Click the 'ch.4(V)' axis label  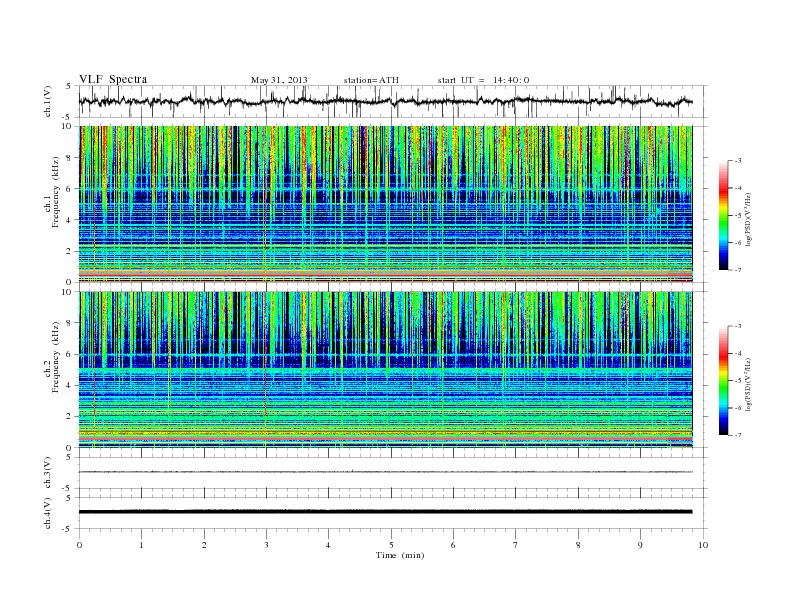tap(48, 513)
